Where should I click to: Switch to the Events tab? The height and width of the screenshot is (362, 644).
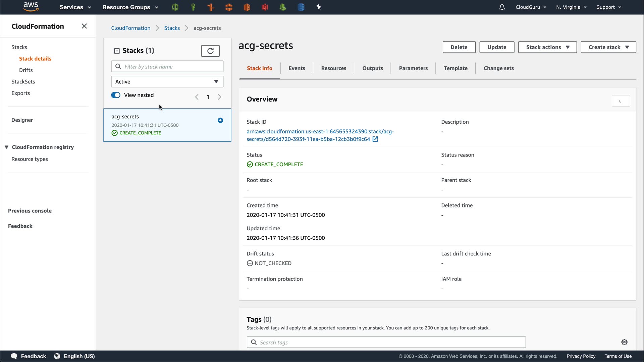tap(297, 68)
